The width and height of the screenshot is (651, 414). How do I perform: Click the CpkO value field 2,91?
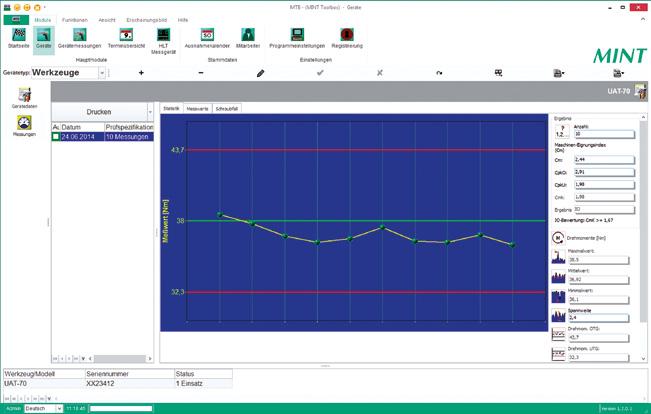pos(604,172)
